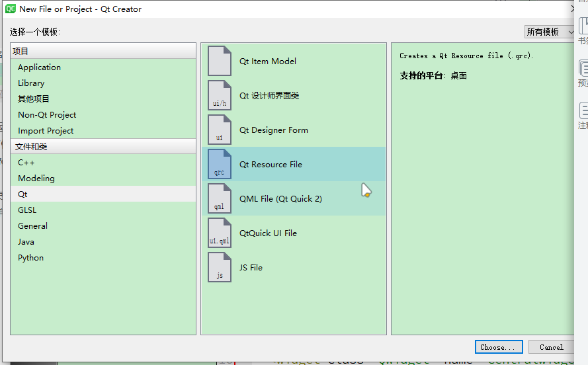Open the 所有模板 template filter dropdown
This screenshot has width=588, height=365.
point(550,32)
